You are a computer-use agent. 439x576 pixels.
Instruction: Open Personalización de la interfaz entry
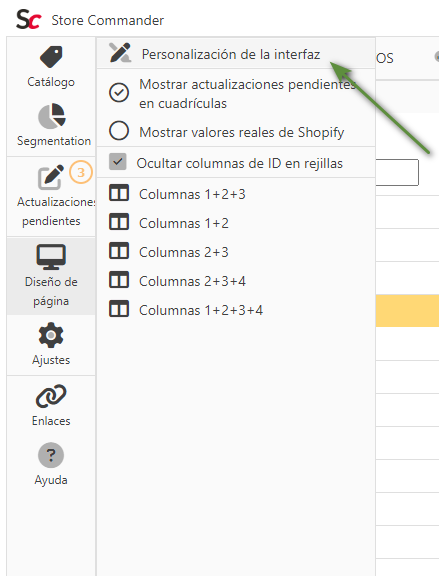tap(236, 53)
